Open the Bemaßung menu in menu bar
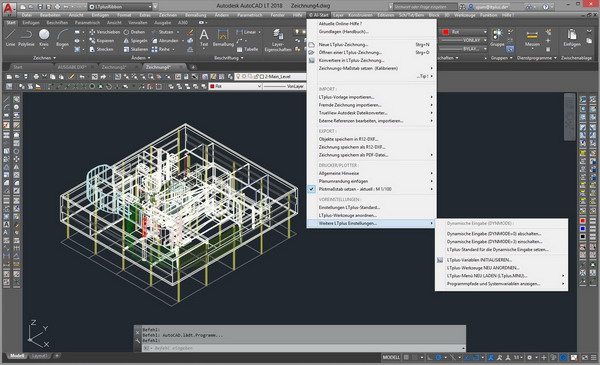The image size is (600, 365). pyautogui.click(x=196, y=15)
